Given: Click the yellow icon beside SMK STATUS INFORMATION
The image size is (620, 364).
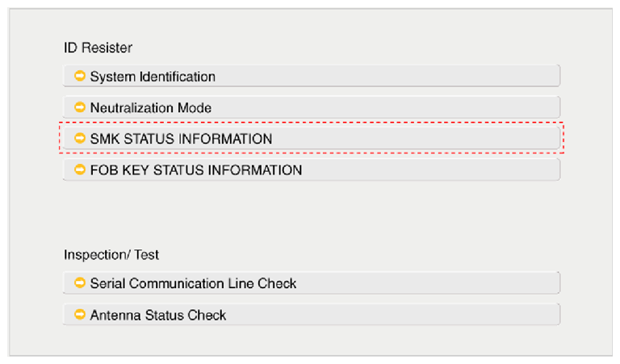Looking at the screenshot, I should point(80,139).
